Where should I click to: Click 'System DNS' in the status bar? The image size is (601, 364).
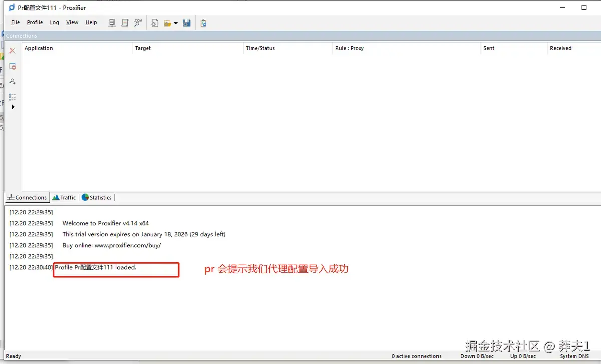tap(575, 356)
